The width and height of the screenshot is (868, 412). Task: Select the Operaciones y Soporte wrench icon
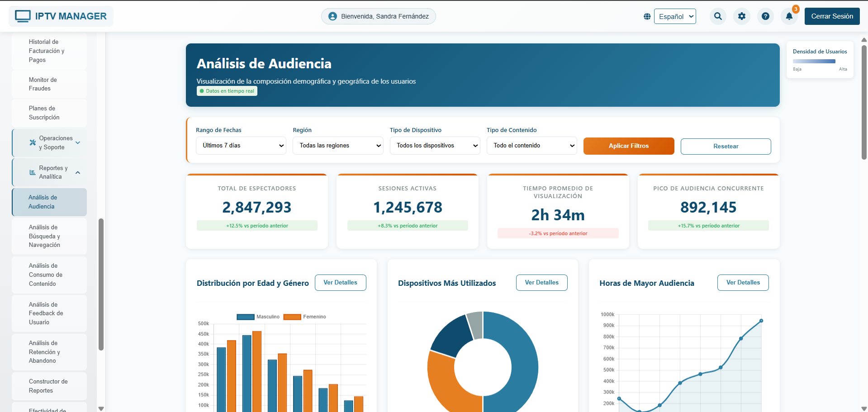[x=32, y=142]
